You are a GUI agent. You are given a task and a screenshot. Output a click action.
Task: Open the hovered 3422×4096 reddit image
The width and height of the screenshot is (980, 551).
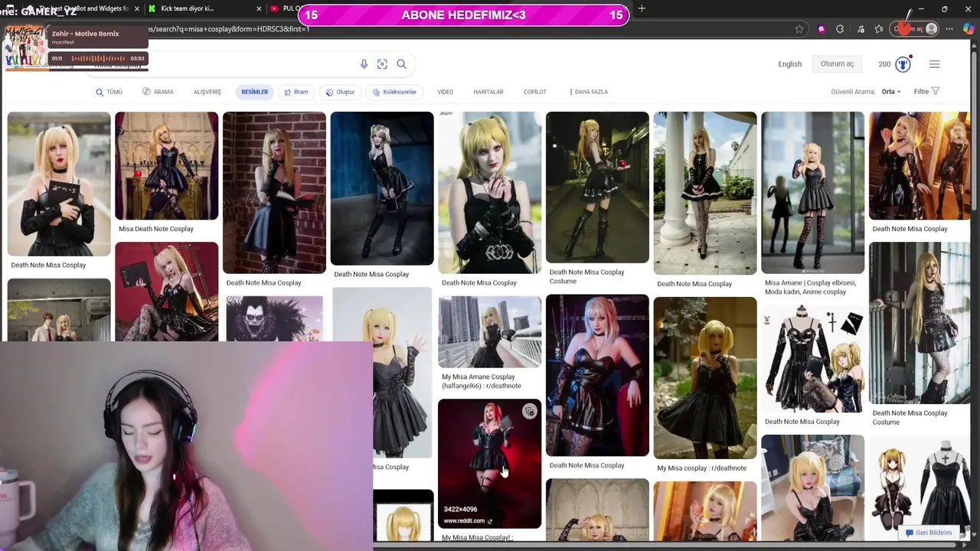point(489,464)
